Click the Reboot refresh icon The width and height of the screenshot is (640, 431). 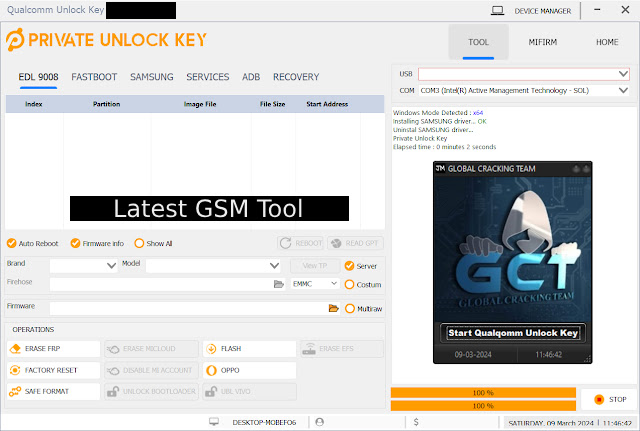[285, 243]
